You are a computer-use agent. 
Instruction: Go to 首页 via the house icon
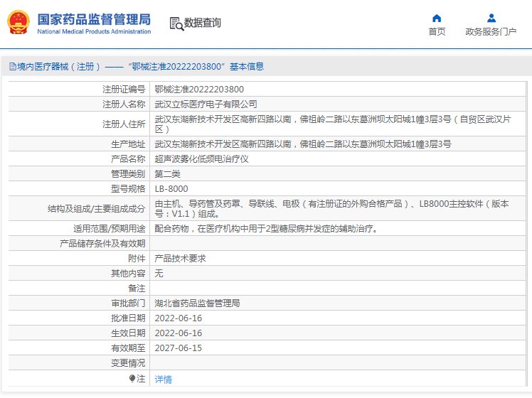point(437,18)
